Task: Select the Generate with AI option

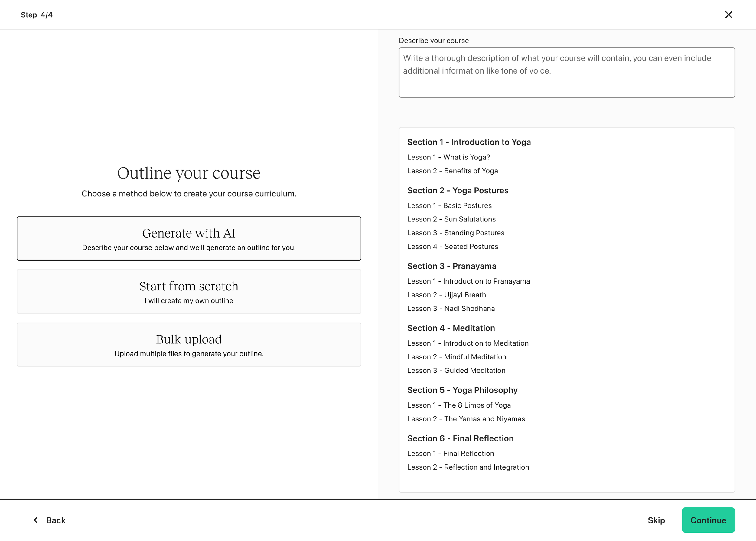Action: coord(189,238)
